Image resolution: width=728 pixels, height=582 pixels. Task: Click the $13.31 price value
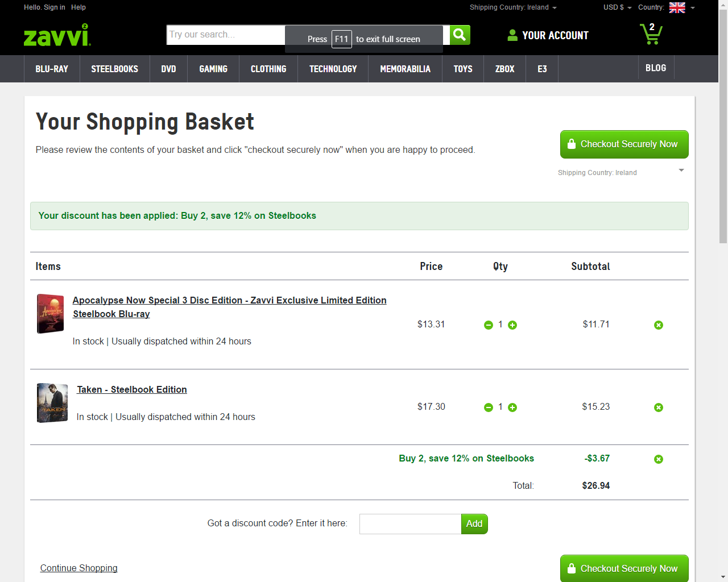tap(431, 324)
